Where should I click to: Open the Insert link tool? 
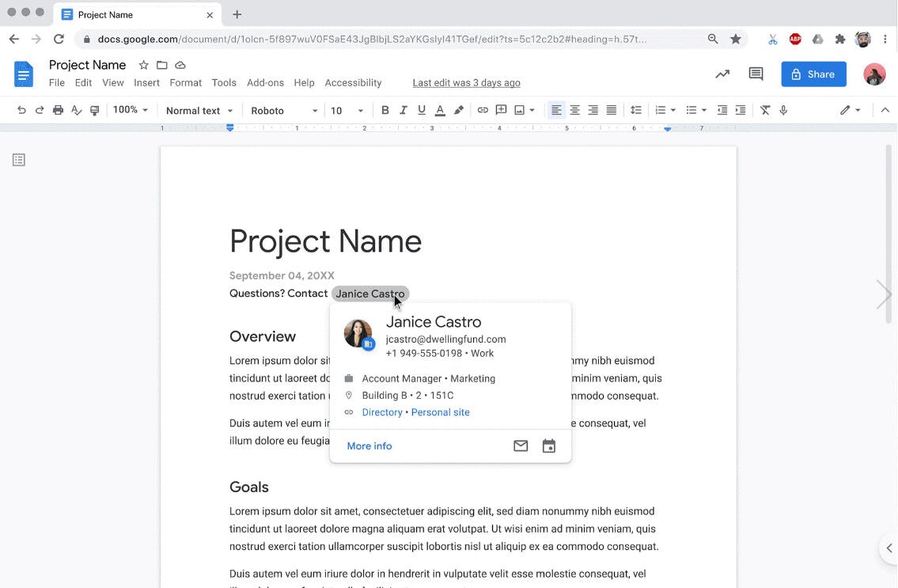tap(483, 110)
